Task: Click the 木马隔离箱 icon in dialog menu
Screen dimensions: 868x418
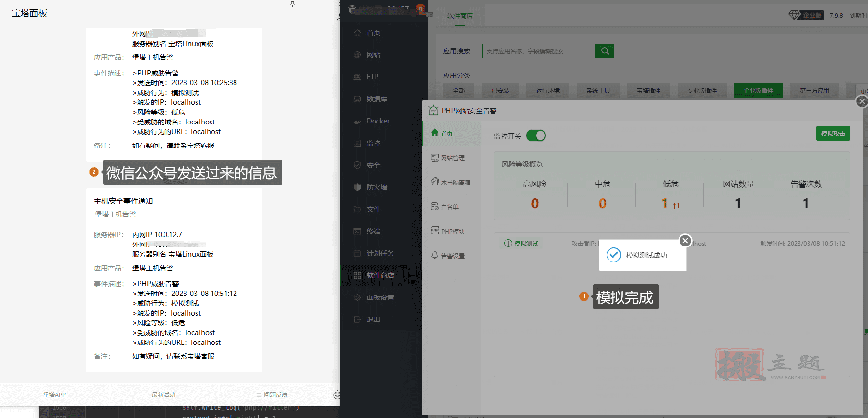Action: (434, 182)
